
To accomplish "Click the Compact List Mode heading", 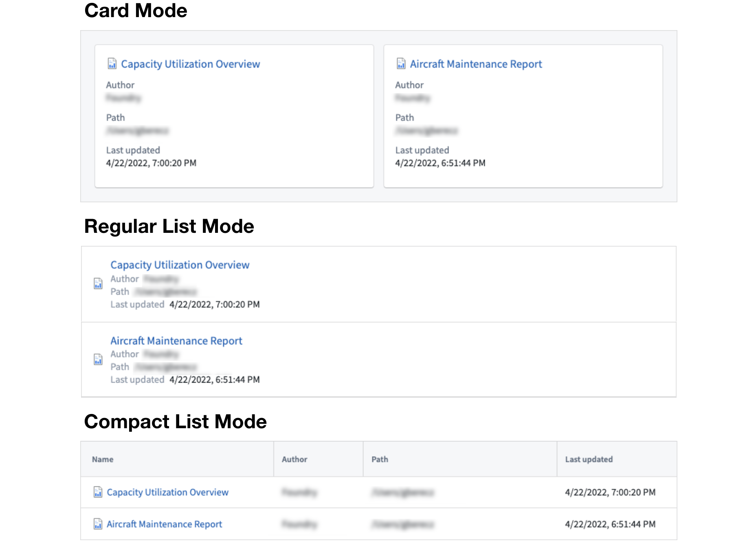I will click(176, 422).
